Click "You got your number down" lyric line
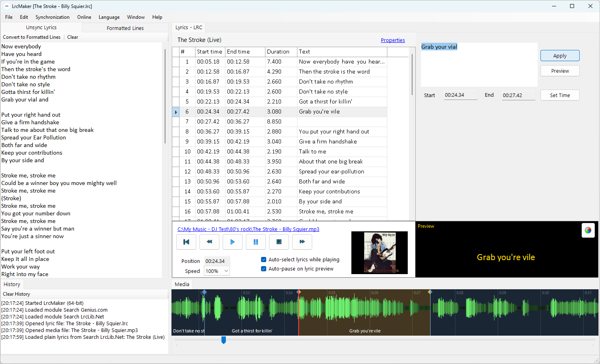Screen dimensions: 600x364 click(36, 213)
